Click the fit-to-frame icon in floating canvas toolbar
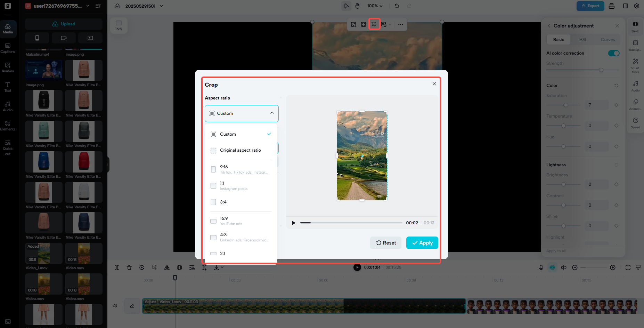The width and height of the screenshot is (644, 328). pos(364,24)
